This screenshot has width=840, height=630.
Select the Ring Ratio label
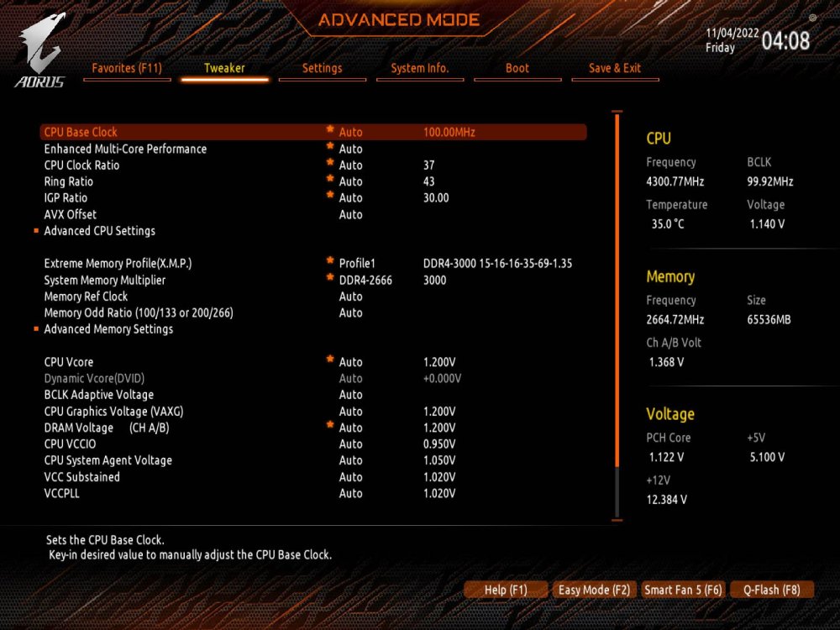click(x=69, y=181)
